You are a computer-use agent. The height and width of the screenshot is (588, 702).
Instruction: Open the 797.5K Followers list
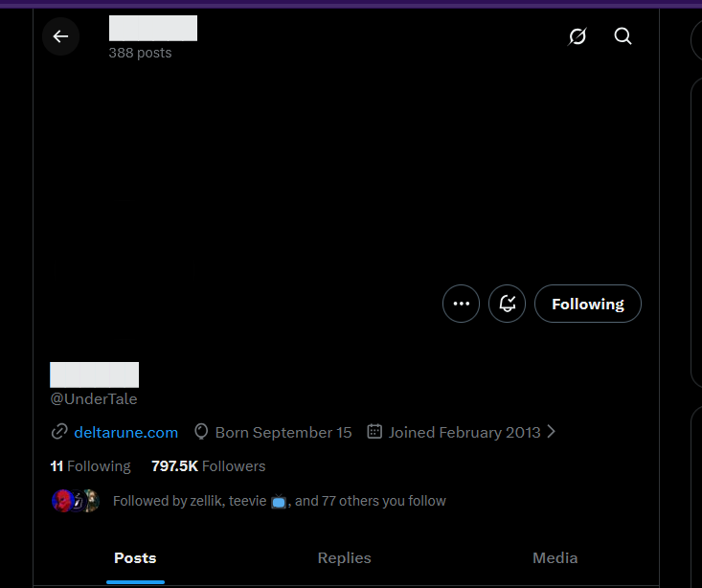(208, 466)
